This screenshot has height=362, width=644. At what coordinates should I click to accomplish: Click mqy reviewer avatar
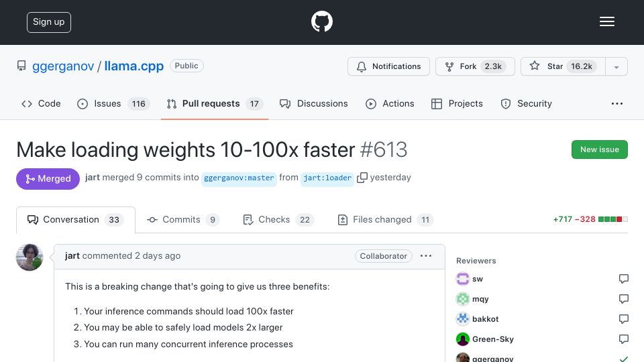(463, 299)
